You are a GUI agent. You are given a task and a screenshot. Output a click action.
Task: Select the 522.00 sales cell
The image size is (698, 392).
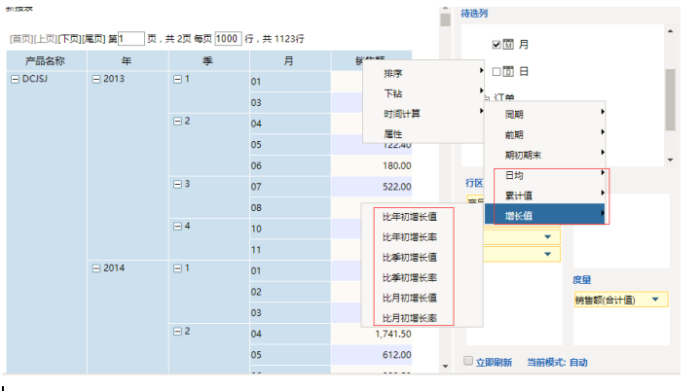(372, 187)
